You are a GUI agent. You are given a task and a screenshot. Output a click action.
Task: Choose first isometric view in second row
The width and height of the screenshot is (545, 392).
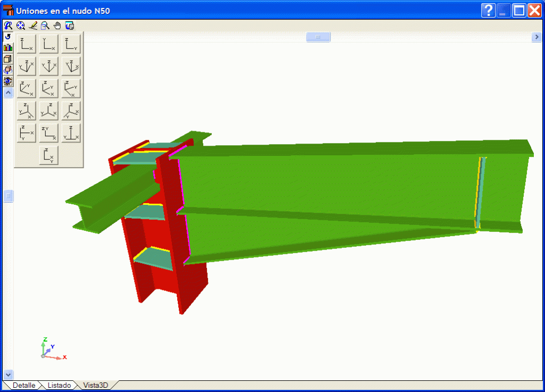tap(27, 66)
